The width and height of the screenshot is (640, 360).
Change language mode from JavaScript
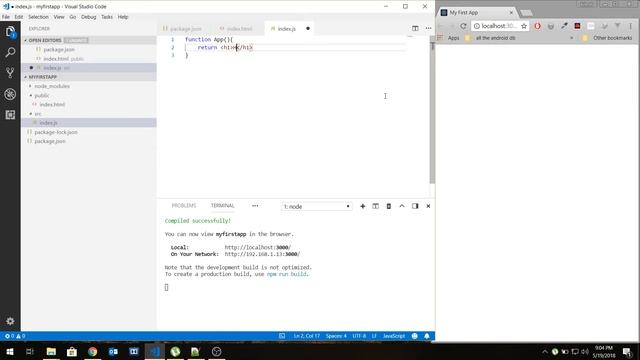[x=394, y=336]
